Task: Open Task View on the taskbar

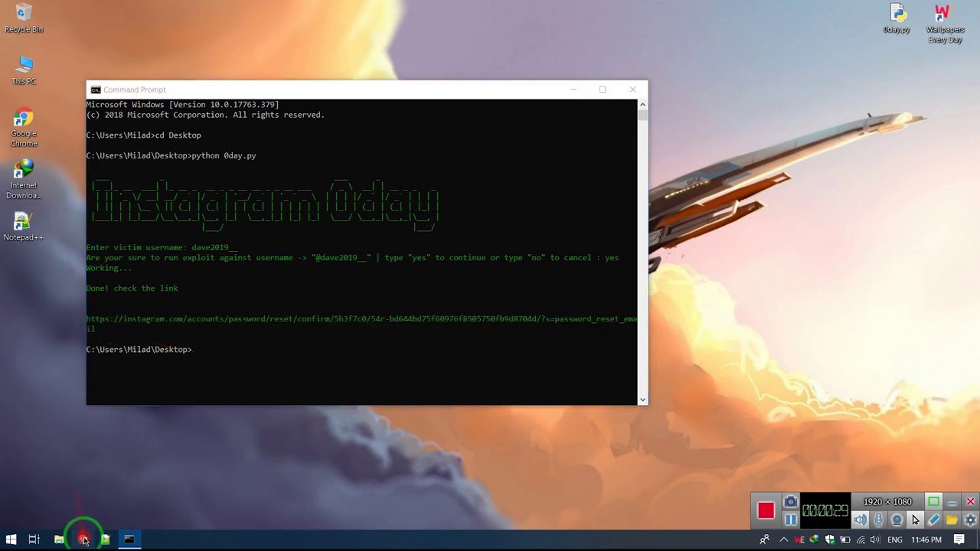Action: 34,540
